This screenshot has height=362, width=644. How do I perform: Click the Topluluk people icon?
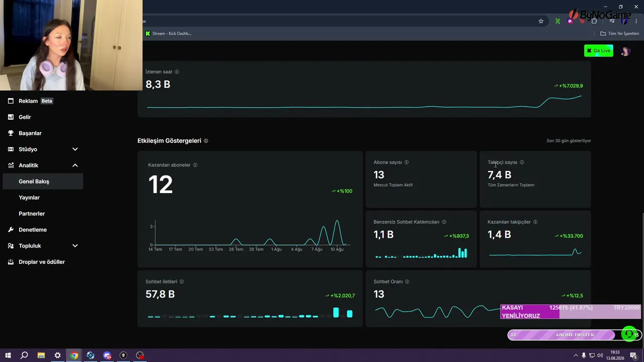pyautogui.click(x=11, y=246)
